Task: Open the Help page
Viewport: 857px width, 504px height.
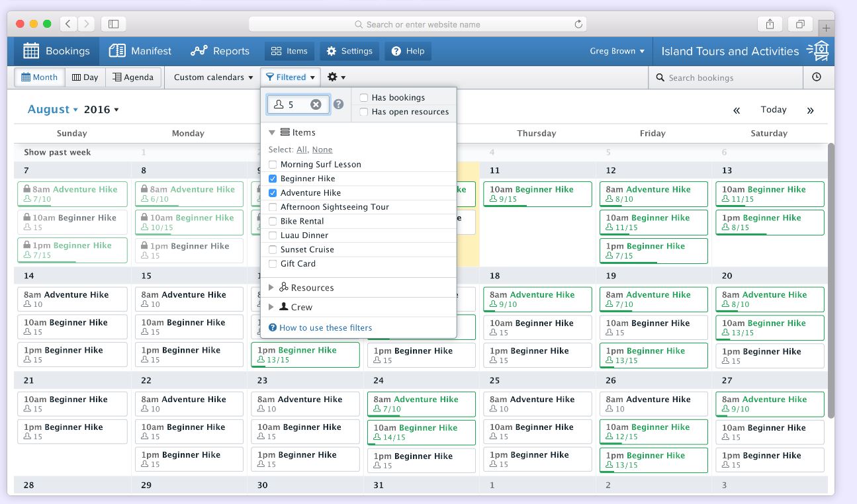Action: (408, 51)
